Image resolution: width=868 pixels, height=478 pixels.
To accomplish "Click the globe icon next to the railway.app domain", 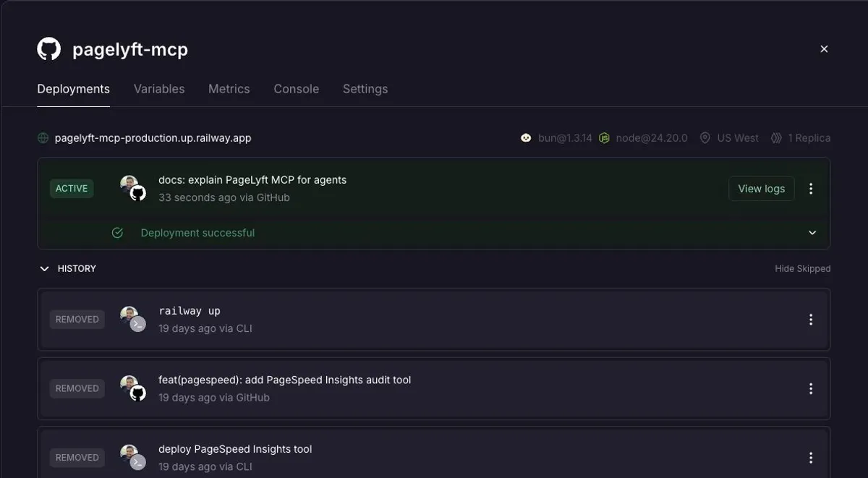I will pos(43,137).
